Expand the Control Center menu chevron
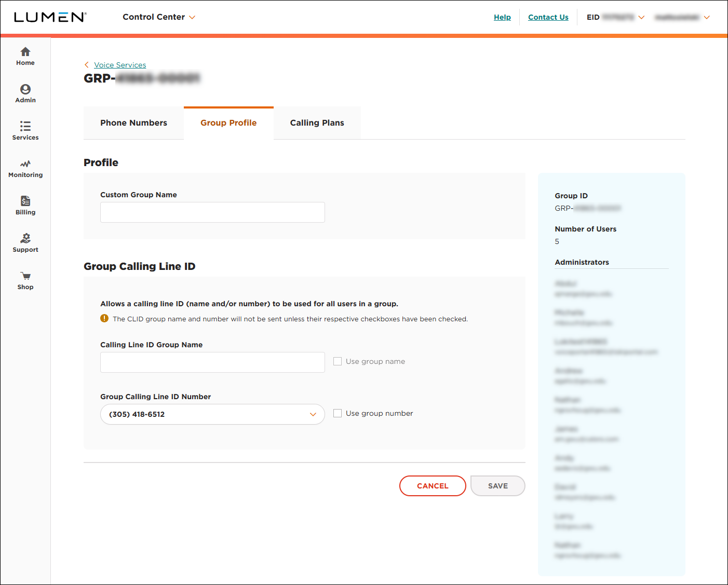The height and width of the screenshot is (585, 728). pyautogui.click(x=192, y=17)
